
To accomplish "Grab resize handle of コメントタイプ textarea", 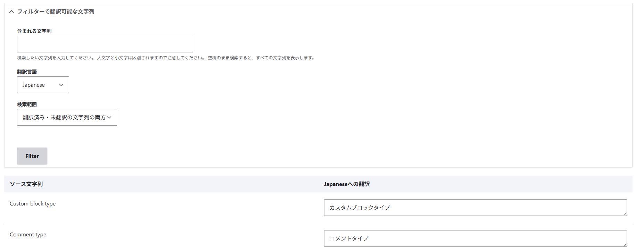I will 625,245.
